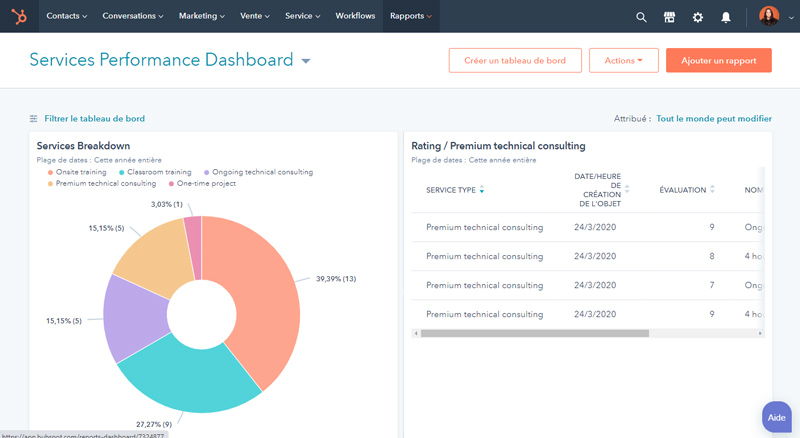Click the 27,27% (9) data label
The image size is (800, 438).
click(154, 424)
